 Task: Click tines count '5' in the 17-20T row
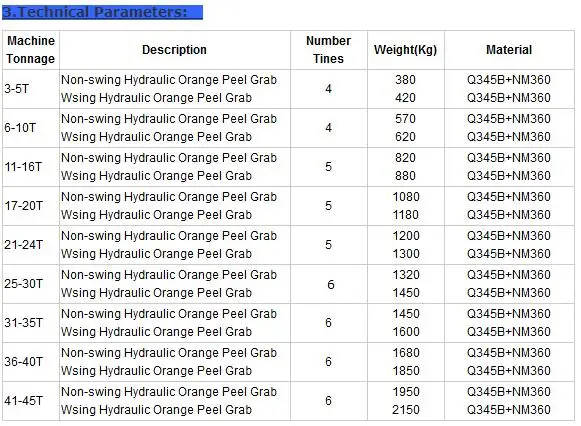pos(328,206)
